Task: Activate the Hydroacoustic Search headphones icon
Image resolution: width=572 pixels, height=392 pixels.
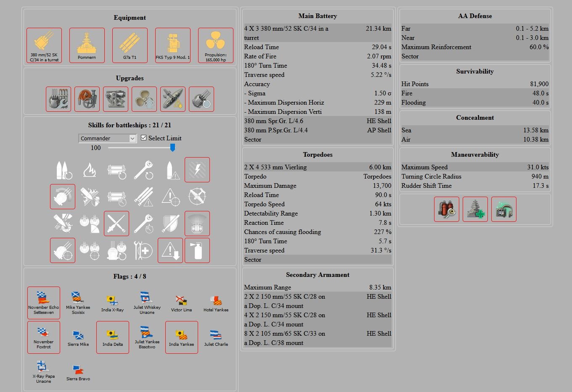Action: click(x=503, y=209)
